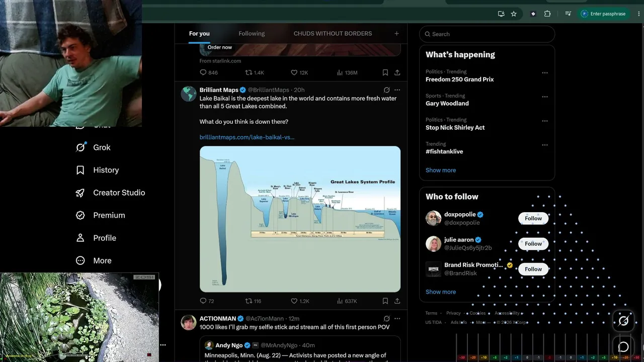Image resolution: width=644 pixels, height=362 pixels.
Task: Open Brilliant Maps profile avatar
Action: (x=189, y=94)
